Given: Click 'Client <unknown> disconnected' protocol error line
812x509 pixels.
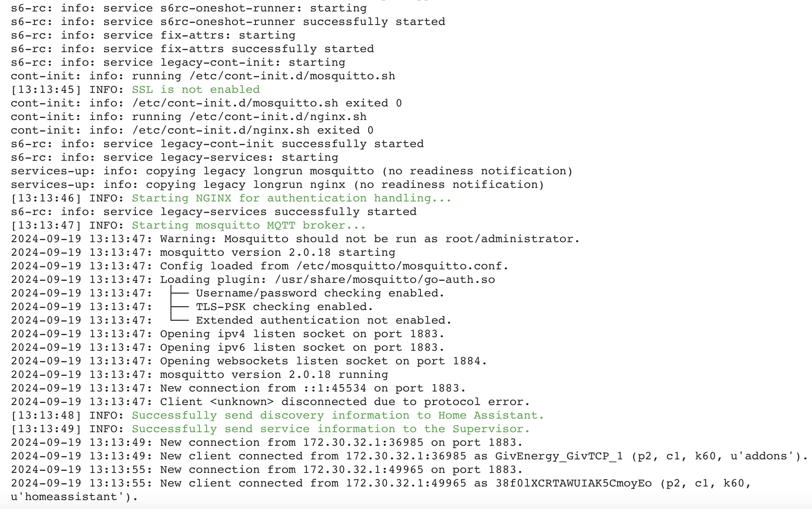Looking at the screenshot, I should (x=270, y=402).
